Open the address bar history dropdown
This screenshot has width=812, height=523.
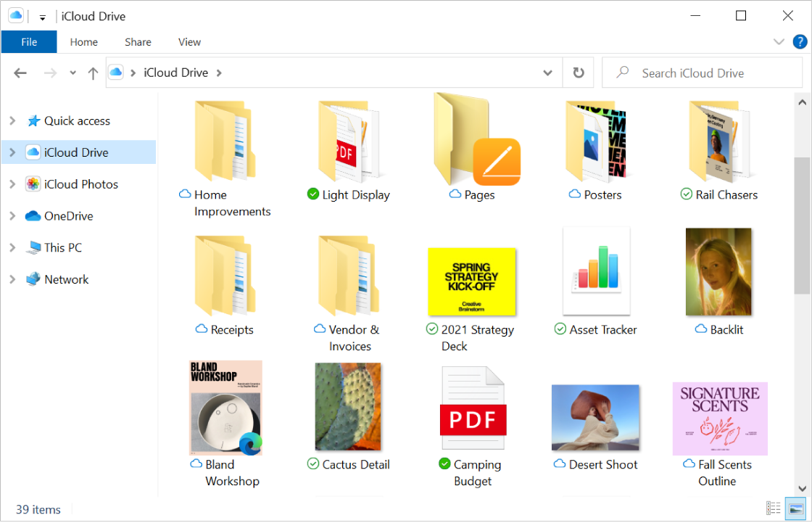[547, 73]
